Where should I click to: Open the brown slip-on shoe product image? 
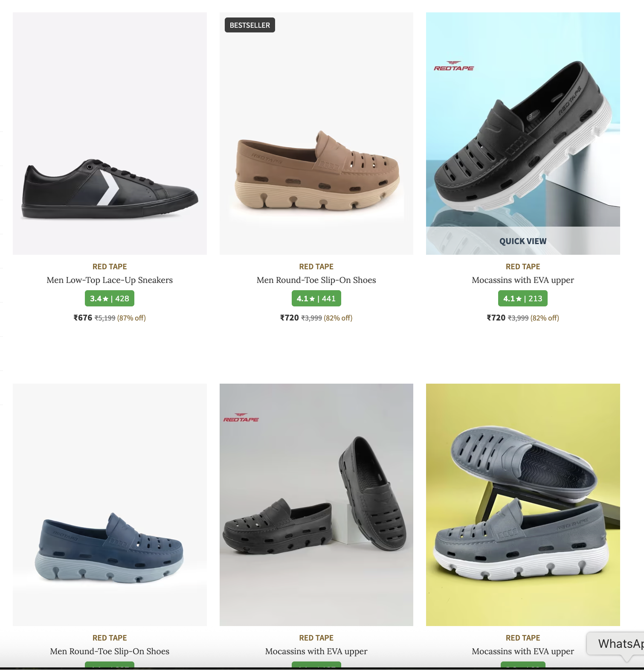coord(316,134)
